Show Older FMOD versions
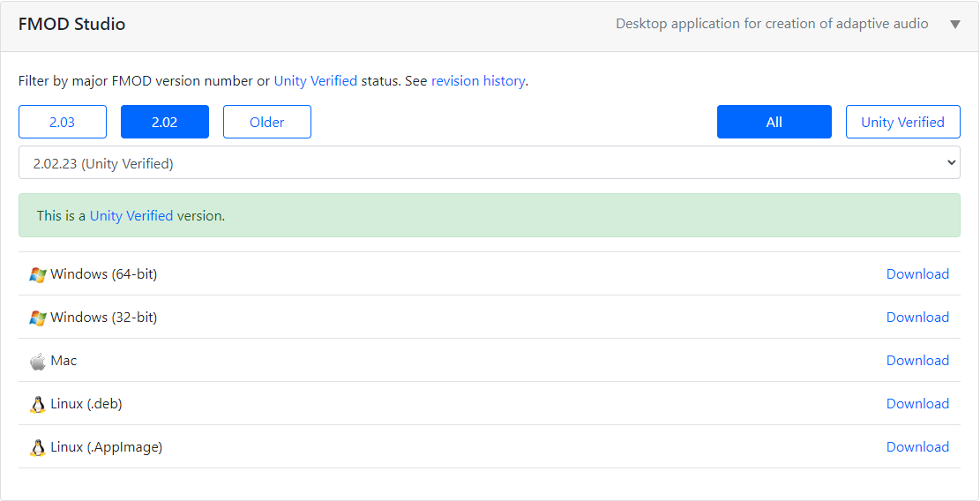This screenshot has height=501, width=980. [267, 123]
